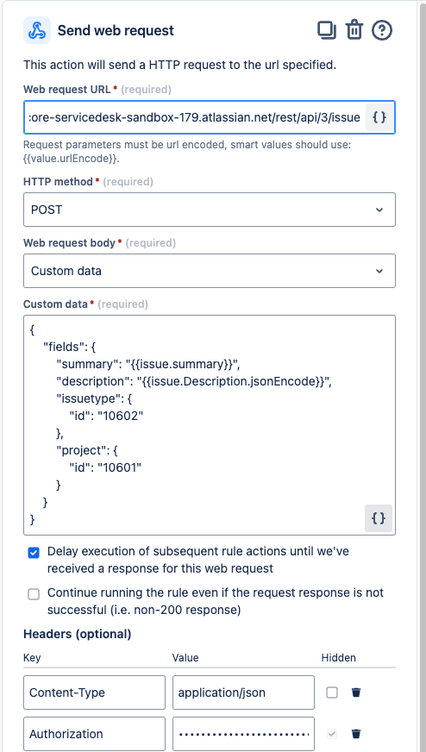Insert smart value in Custom data box

point(379,518)
